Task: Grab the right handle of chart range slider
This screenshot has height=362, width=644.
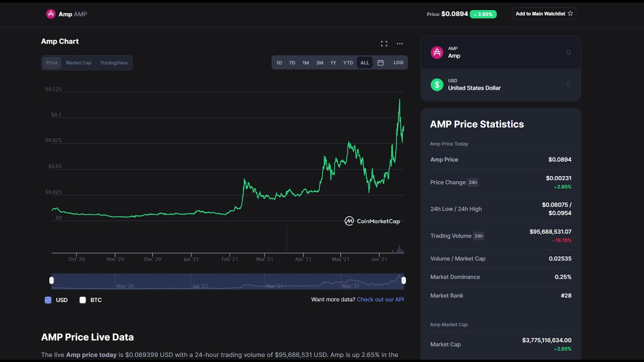Action: click(x=404, y=281)
